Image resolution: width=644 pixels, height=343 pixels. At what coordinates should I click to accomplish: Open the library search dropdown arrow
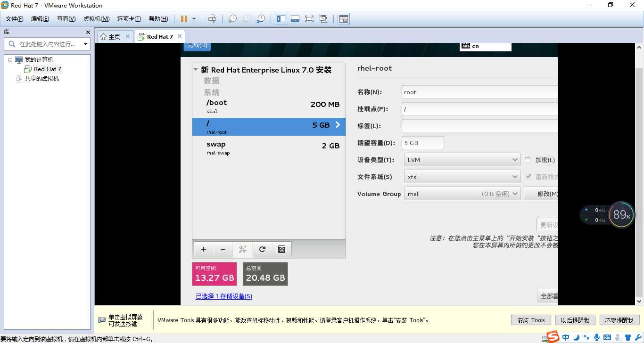point(85,44)
